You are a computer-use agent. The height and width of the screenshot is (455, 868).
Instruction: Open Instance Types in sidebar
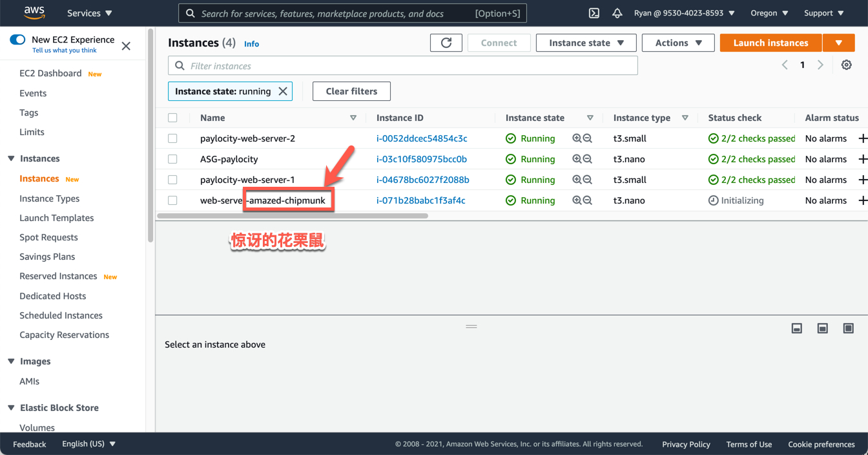50,198
